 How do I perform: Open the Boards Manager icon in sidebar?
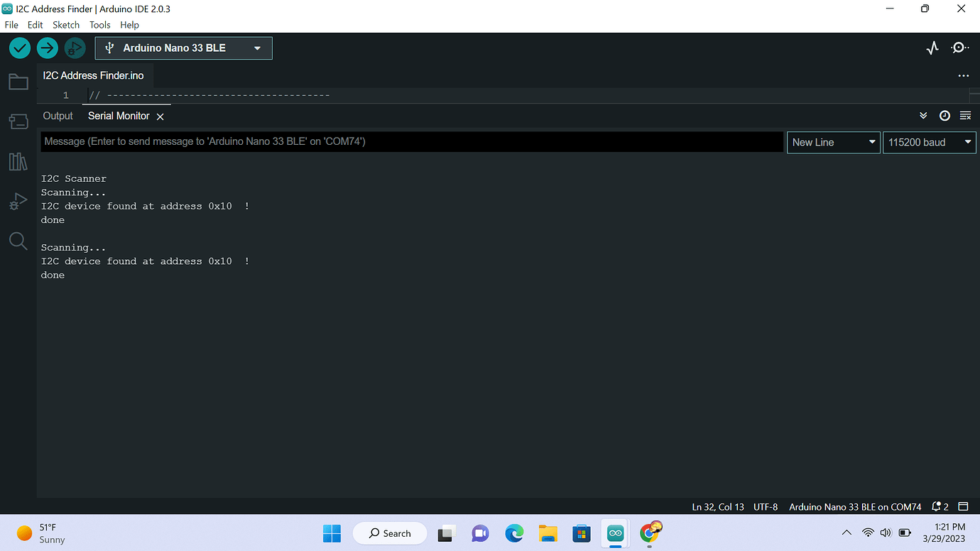tap(18, 121)
